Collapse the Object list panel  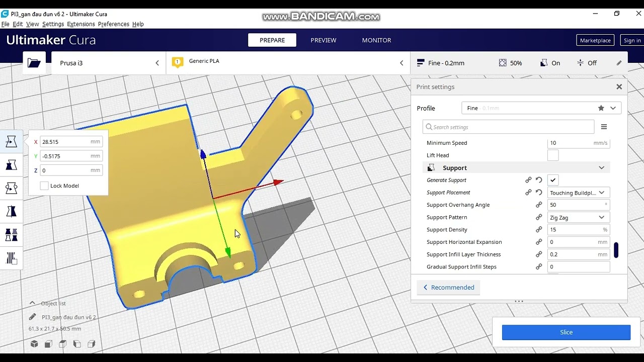click(32, 303)
